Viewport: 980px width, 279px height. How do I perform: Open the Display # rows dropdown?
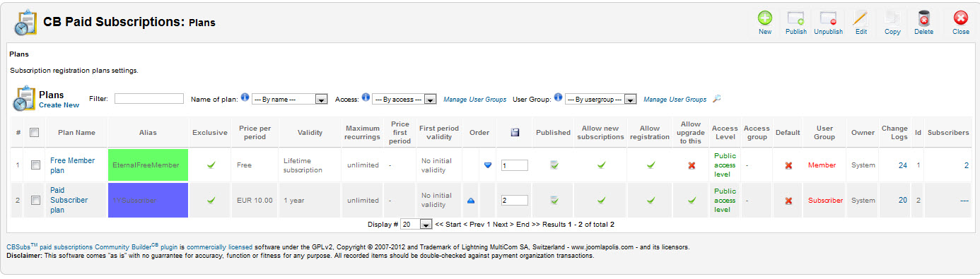coord(416,225)
